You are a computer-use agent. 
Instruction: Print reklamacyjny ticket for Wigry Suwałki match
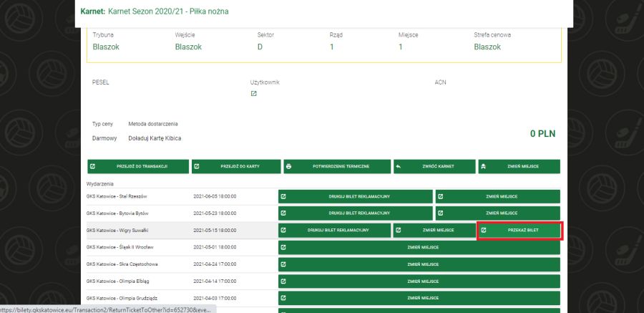click(x=334, y=231)
